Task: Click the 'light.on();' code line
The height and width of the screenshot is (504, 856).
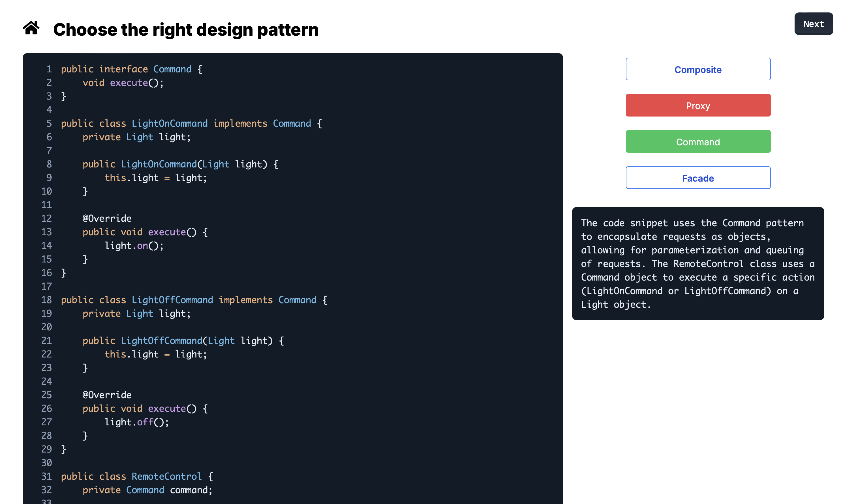Action: click(134, 245)
